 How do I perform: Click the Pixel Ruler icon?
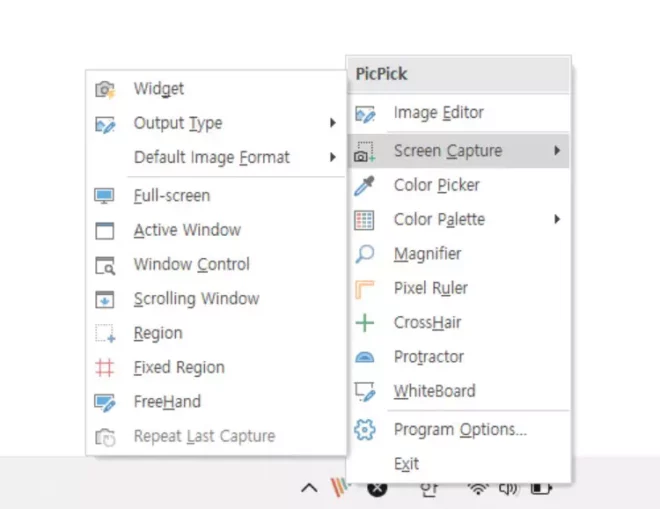pyautogui.click(x=365, y=289)
